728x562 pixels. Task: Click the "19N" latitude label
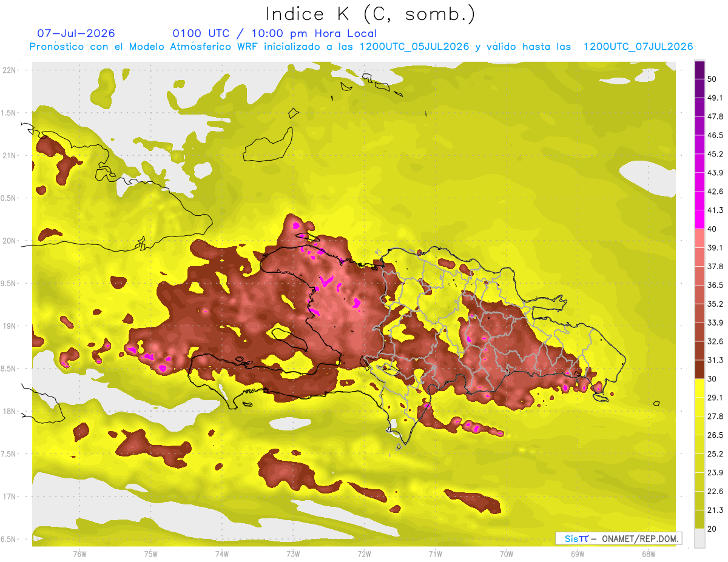(x=8, y=326)
